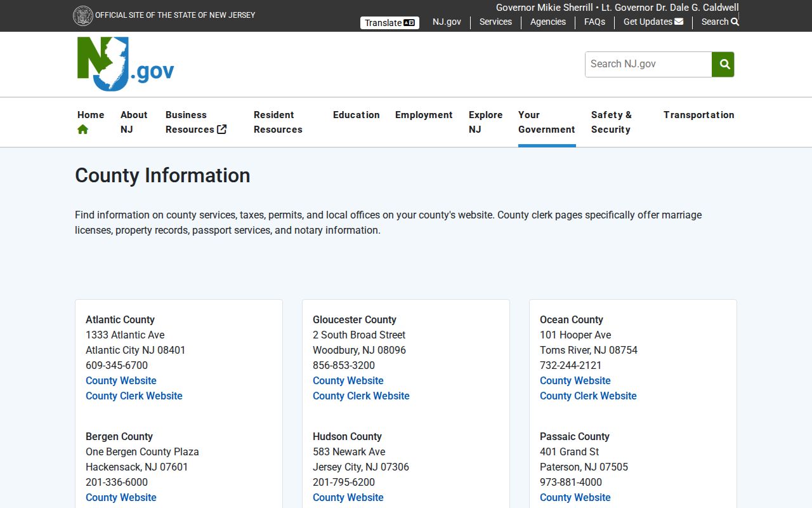Open the NJ.gov top bar link

(x=447, y=22)
